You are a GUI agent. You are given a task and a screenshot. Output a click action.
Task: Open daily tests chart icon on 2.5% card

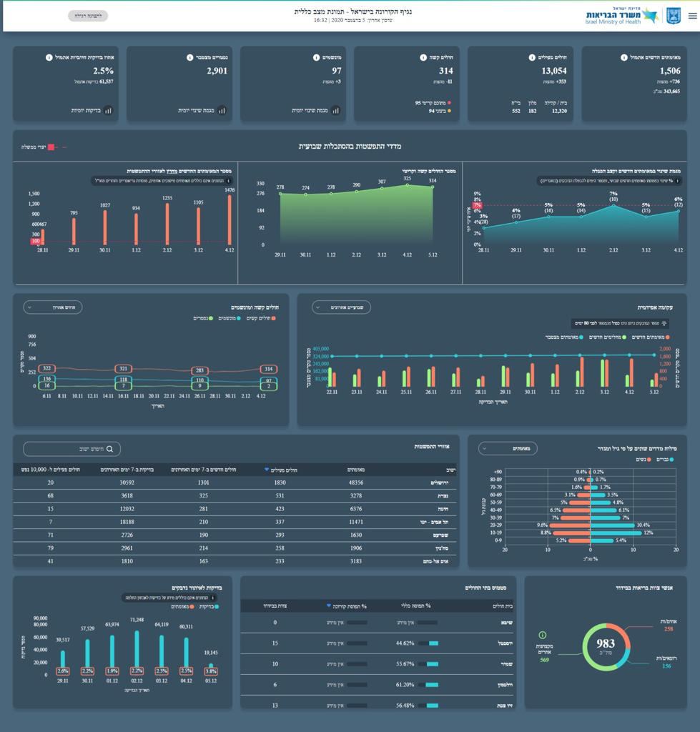(108, 111)
